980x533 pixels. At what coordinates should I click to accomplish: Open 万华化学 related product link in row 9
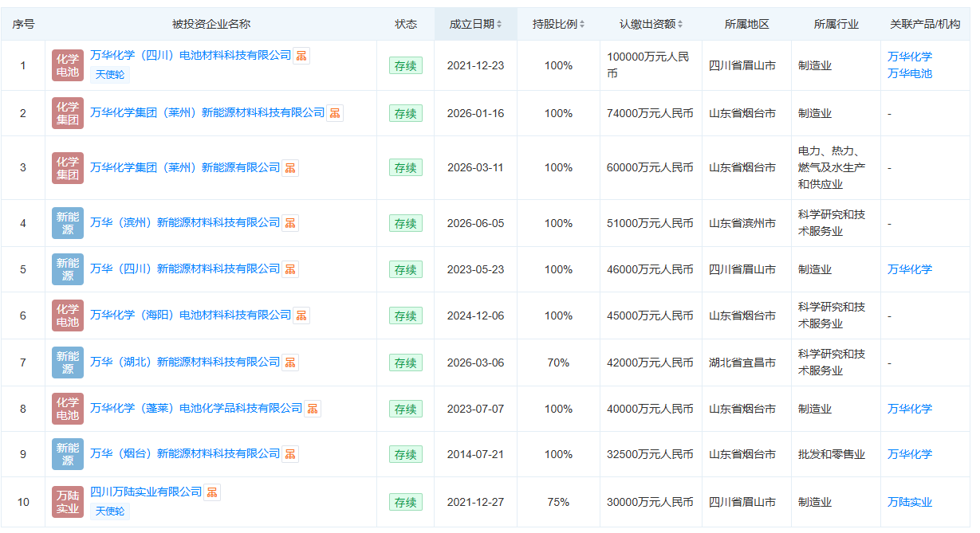[x=910, y=454]
